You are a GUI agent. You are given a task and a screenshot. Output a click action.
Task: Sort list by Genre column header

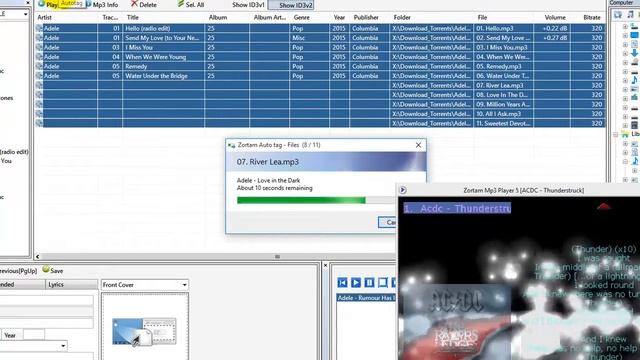302,17
